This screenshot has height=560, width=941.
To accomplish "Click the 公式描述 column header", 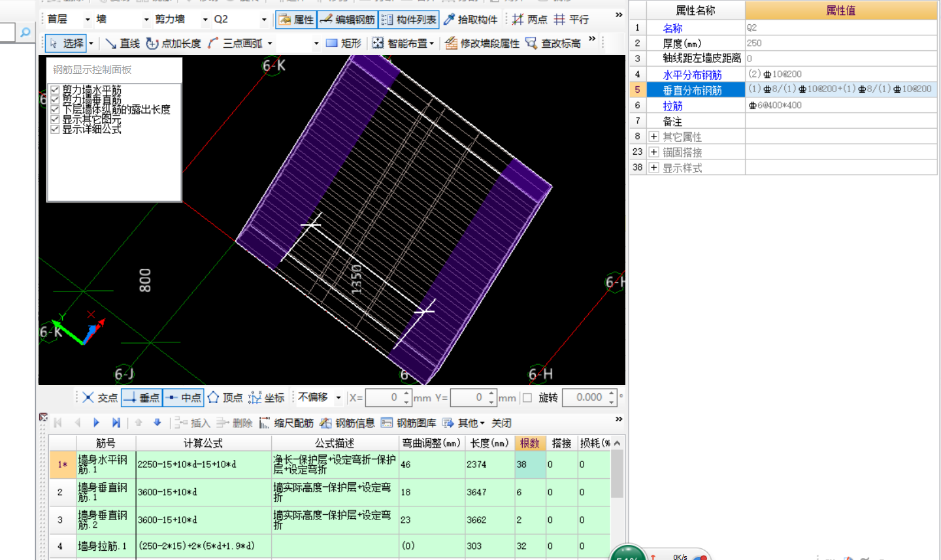I will click(335, 443).
